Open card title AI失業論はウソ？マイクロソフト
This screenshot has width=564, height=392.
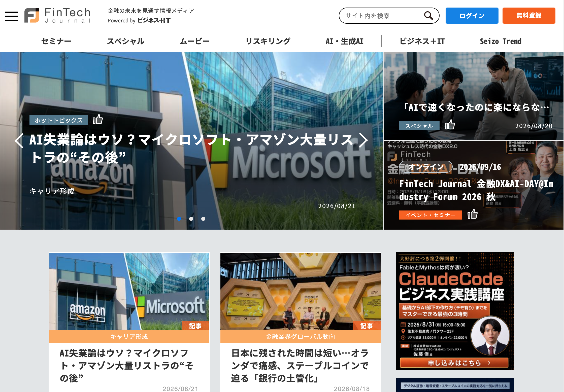[126, 366]
